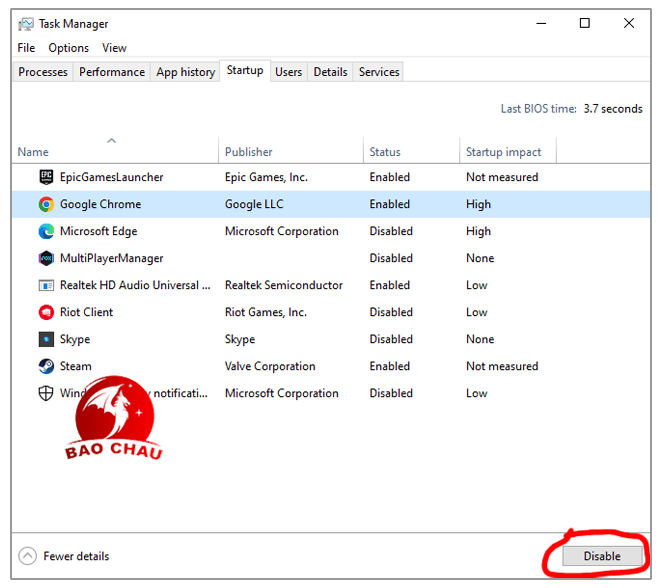Image resolution: width=662 pixels, height=588 pixels.
Task: Click Google Chrome's High startup impact
Action: point(478,204)
